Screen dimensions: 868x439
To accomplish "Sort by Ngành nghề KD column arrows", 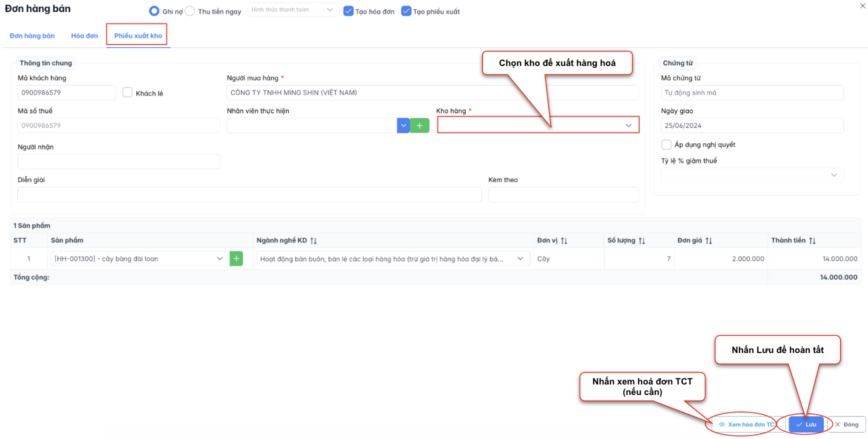I will [x=313, y=240].
